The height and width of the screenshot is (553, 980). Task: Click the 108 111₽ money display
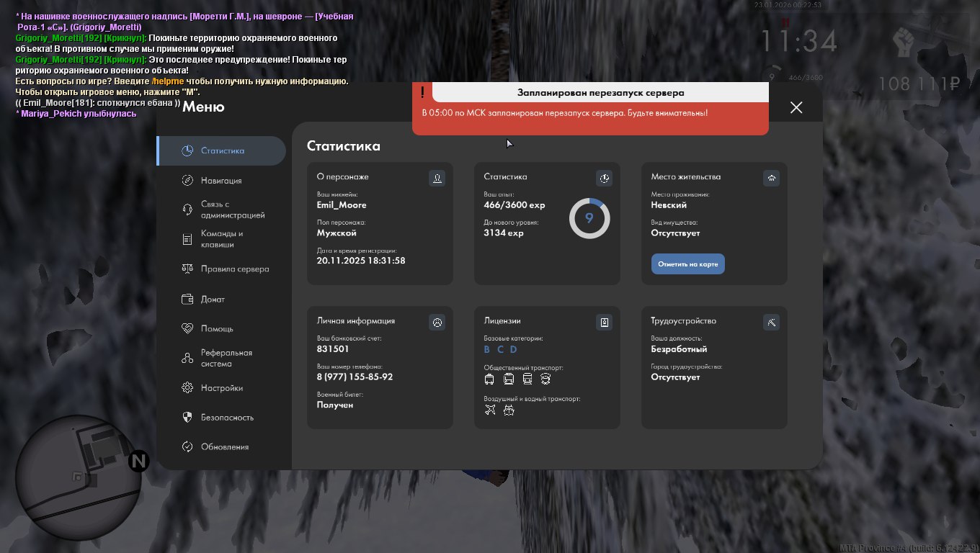tap(920, 85)
